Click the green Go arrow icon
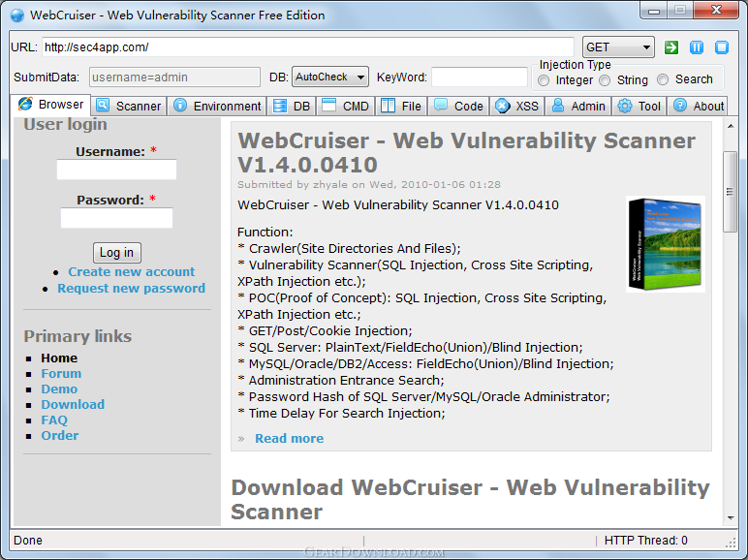This screenshot has height=560, width=748. 671,47
